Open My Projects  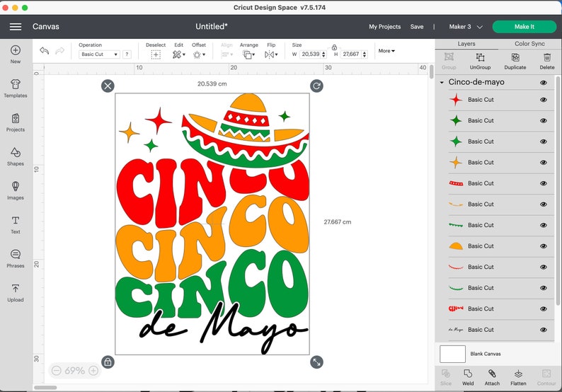(384, 26)
